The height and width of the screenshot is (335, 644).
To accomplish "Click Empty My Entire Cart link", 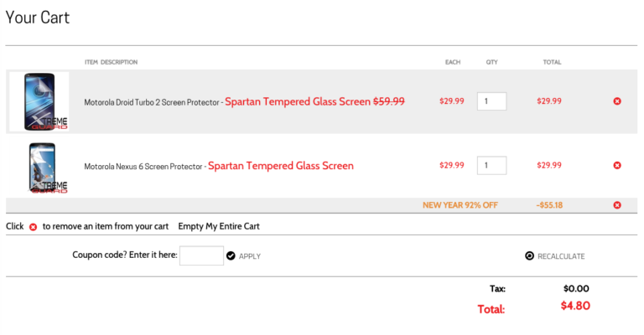I will click(219, 226).
